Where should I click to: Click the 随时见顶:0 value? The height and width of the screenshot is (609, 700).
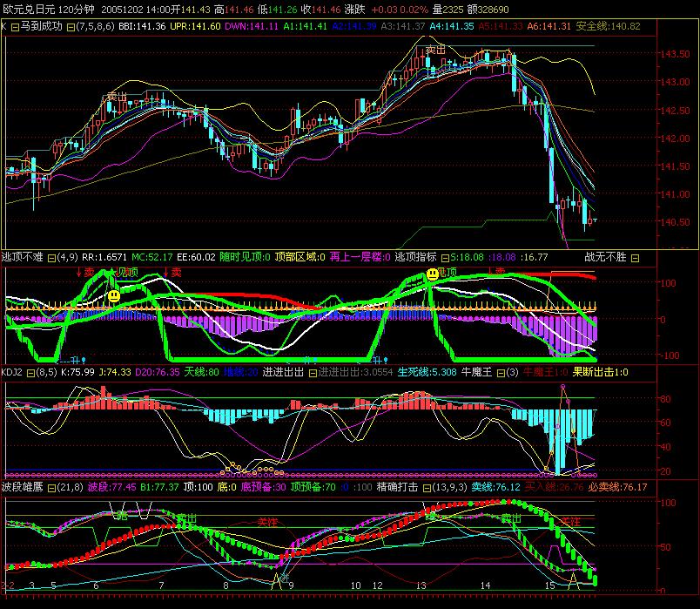(x=245, y=257)
